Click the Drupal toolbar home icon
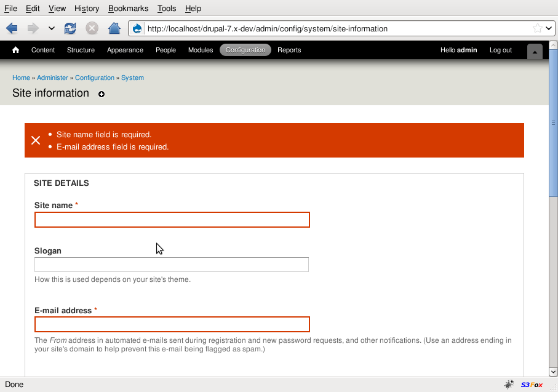 pyautogui.click(x=15, y=50)
